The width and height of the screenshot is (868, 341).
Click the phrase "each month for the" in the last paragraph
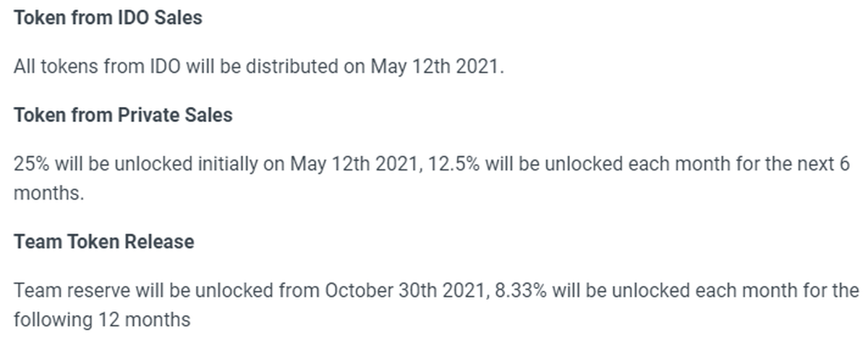pyautogui.click(x=776, y=290)
